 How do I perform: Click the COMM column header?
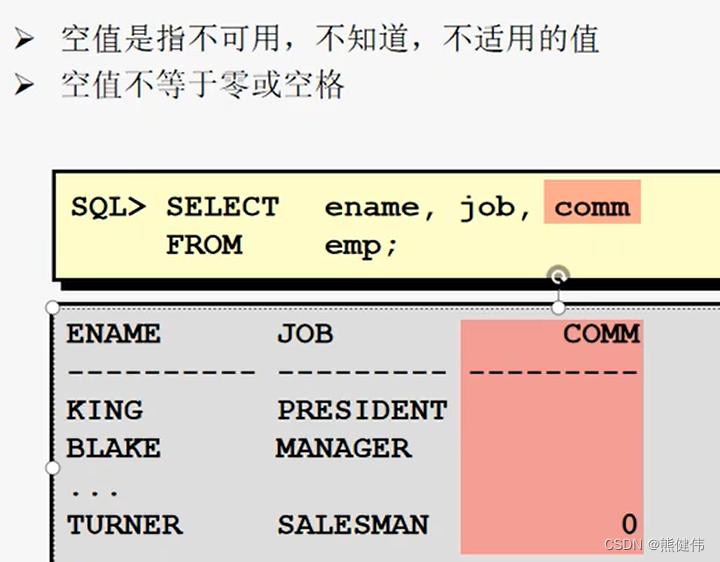pyautogui.click(x=602, y=334)
